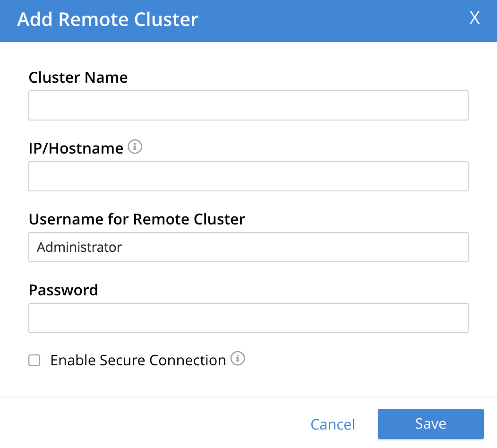497x448 pixels.
Task: Toggle secure connection for the remote cluster
Action: coord(34,360)
